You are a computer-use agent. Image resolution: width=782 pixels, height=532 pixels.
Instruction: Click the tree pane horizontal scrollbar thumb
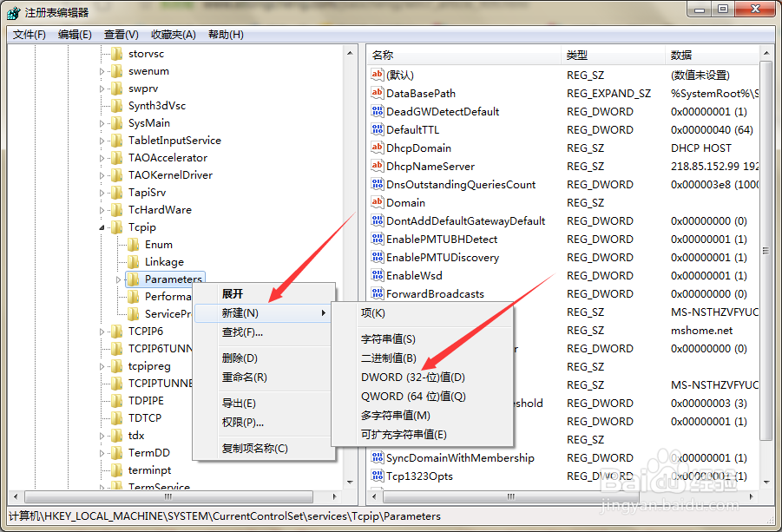tap(168, 496)
